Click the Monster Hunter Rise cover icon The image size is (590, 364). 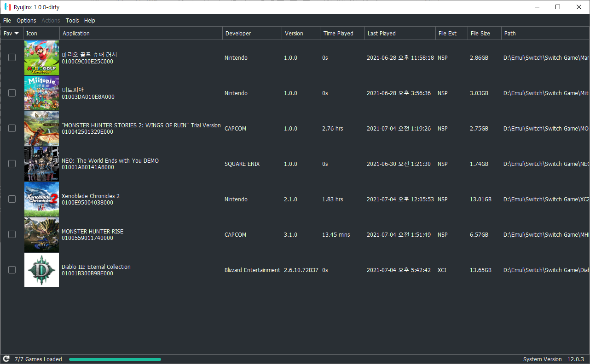(x=41, y=235)
